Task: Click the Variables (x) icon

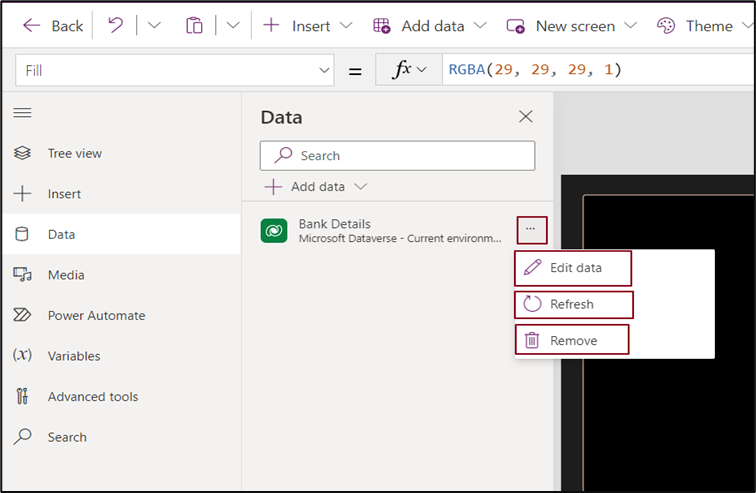Action: coord(22,355)
